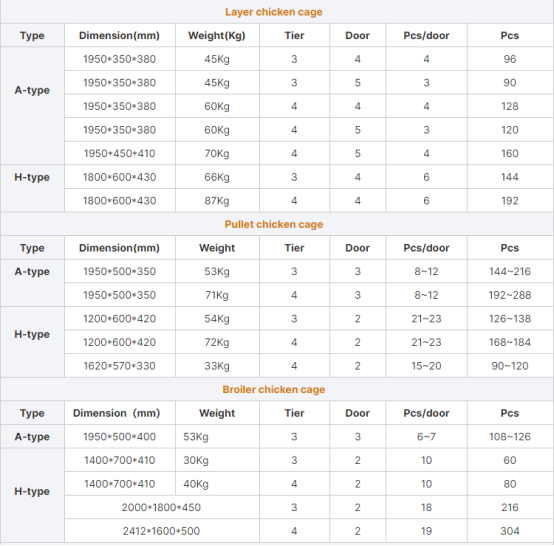554x546 pixels.
Task: Select the 2412*1600*500 dimension cell
Action: (x=161, y=531)
